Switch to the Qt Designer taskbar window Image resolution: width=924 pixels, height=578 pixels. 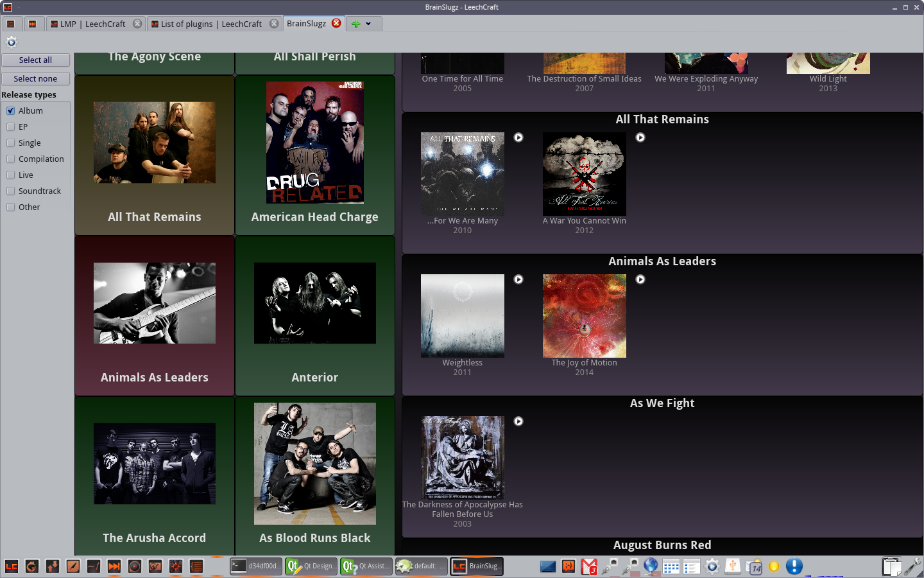click(311, 566)
